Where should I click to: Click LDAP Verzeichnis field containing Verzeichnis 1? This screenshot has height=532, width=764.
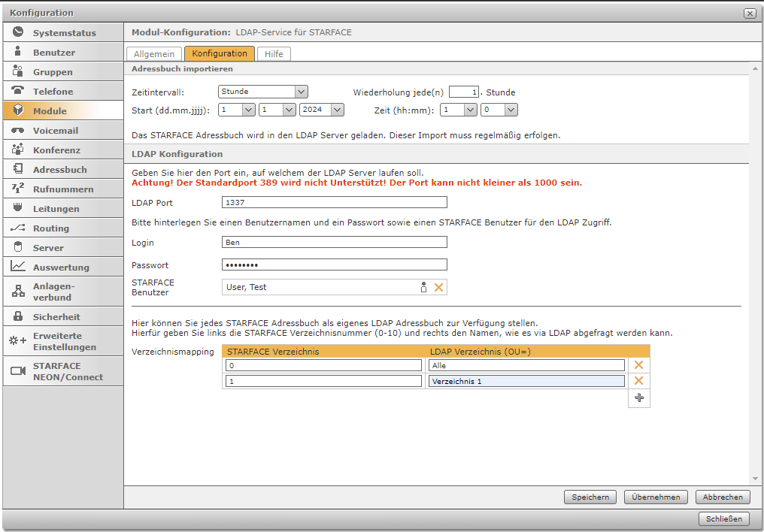coord(526,381)
